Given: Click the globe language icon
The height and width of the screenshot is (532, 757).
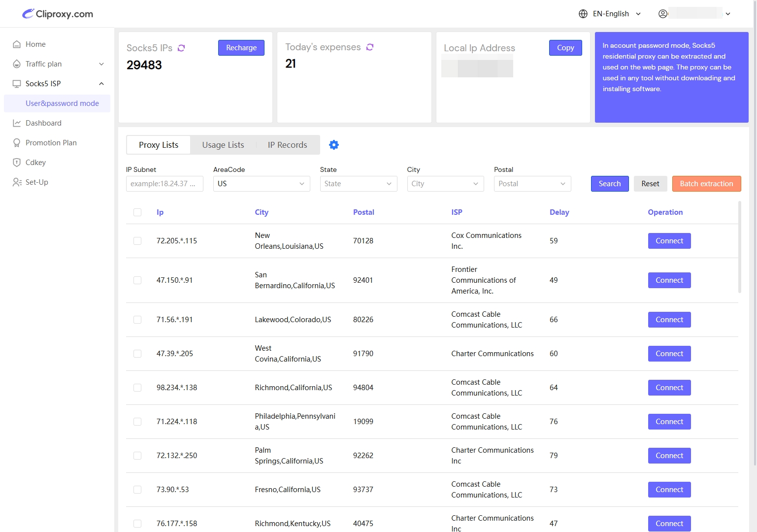Looking at the screenshot, I should click(x=583, y=14).
